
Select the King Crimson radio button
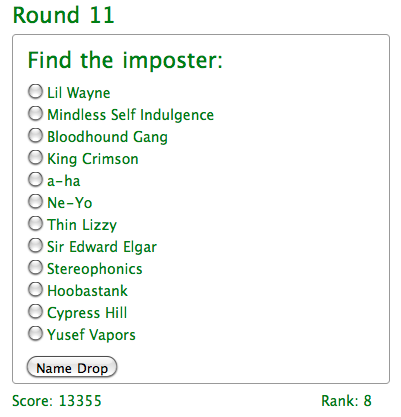(35, 157)
